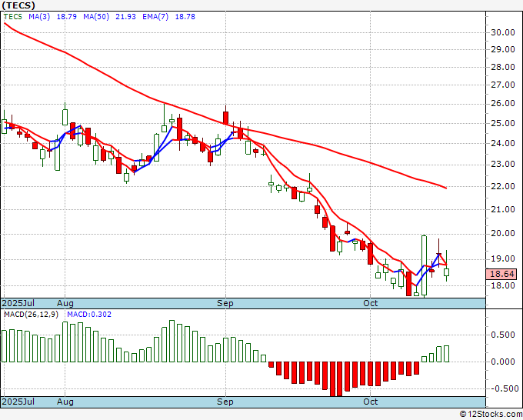Select the Oct marker on price timeline

coord(370,303)
